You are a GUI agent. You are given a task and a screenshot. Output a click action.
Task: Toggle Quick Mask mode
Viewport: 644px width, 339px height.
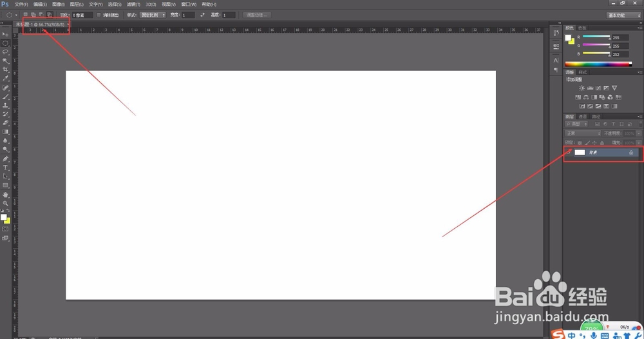tap(5, 229)
